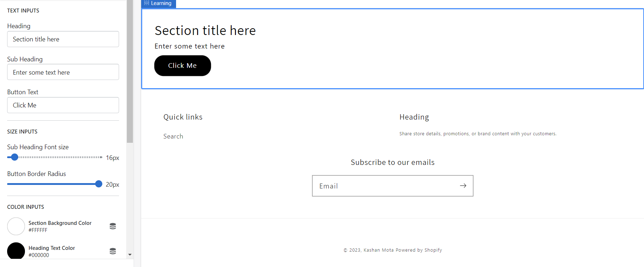
Task: Click inside the Heading text input
Action: [x=63, y=39]
